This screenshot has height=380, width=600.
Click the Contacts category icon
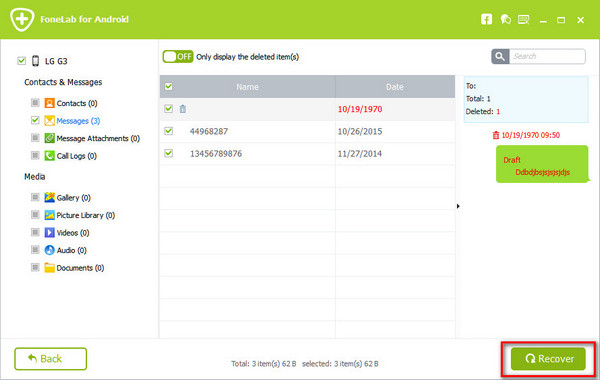click(x=49, y=103)
